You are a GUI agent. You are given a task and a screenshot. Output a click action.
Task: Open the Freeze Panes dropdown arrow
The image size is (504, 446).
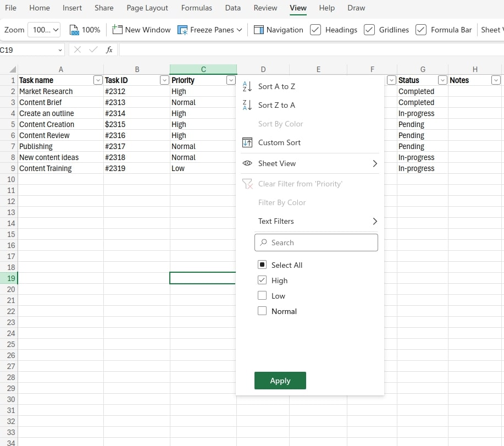coord(239,30)
